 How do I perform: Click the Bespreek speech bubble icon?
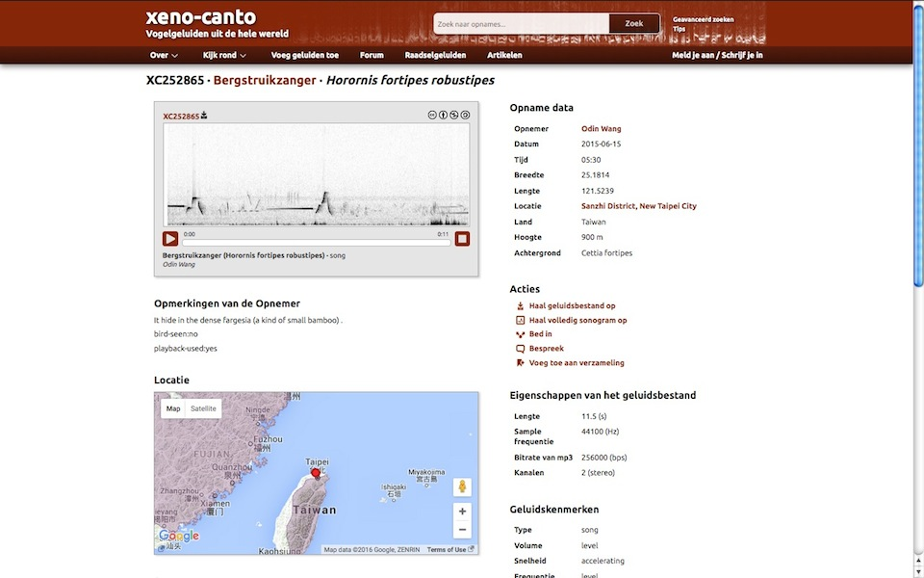tap(521, 349)
